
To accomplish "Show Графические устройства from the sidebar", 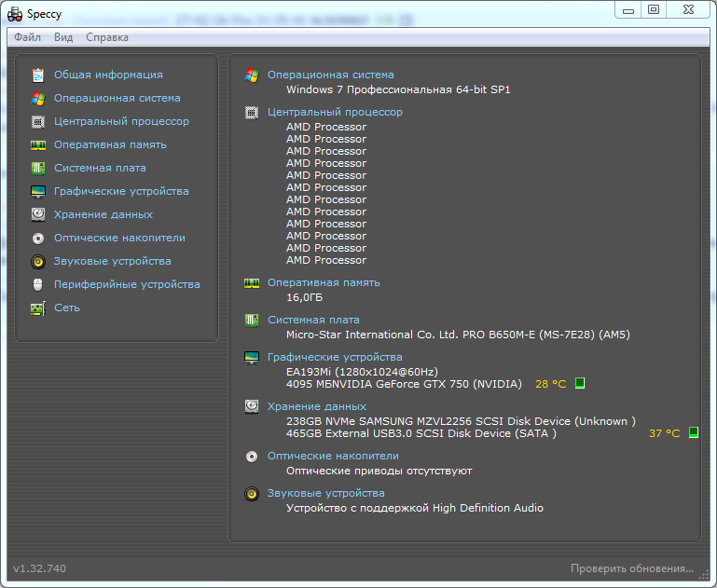I will click(121, 191).
